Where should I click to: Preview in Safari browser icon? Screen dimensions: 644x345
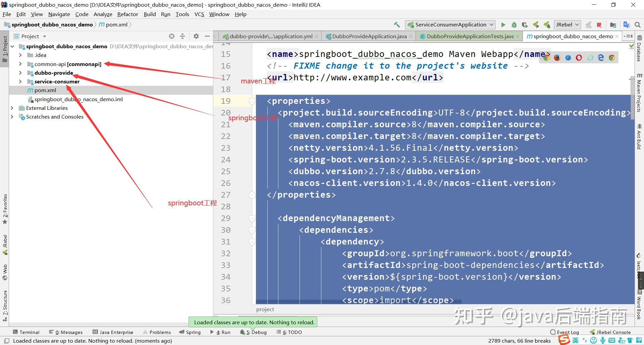click(x=568, y=58)
